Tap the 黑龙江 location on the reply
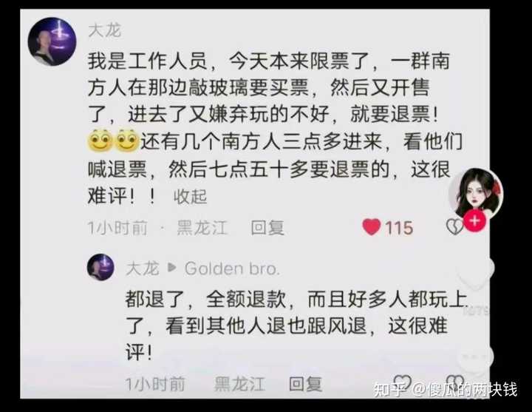532x412 pixels. click(x=239, y=384)
